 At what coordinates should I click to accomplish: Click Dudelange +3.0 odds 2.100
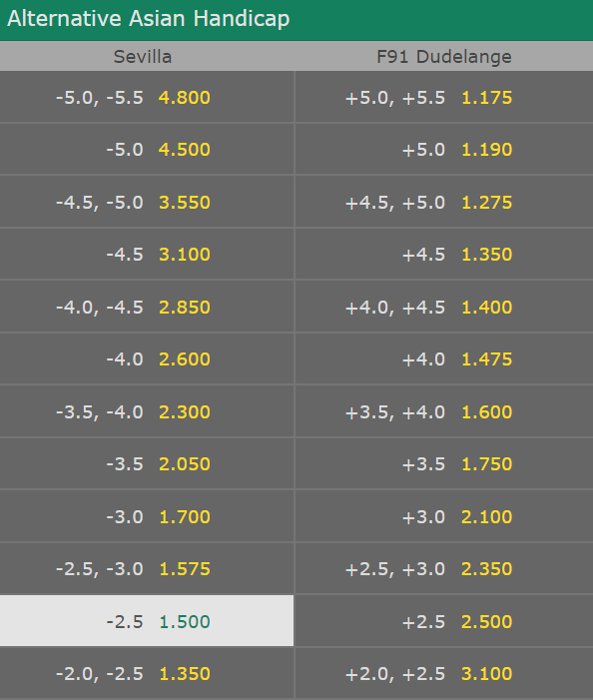444,516
